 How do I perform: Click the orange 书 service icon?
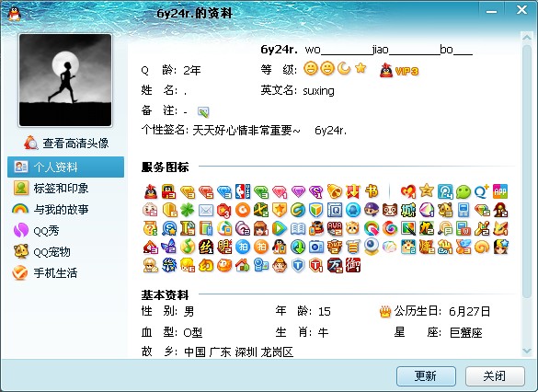(372, 191)
